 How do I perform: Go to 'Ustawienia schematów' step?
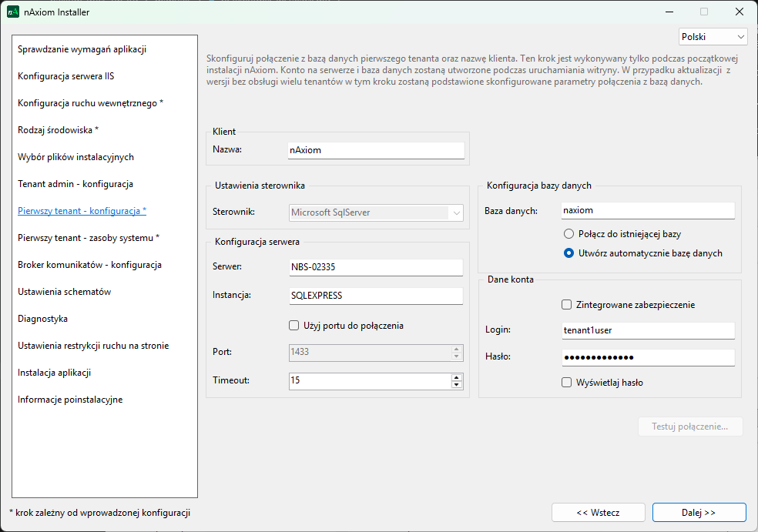(64, 292)
